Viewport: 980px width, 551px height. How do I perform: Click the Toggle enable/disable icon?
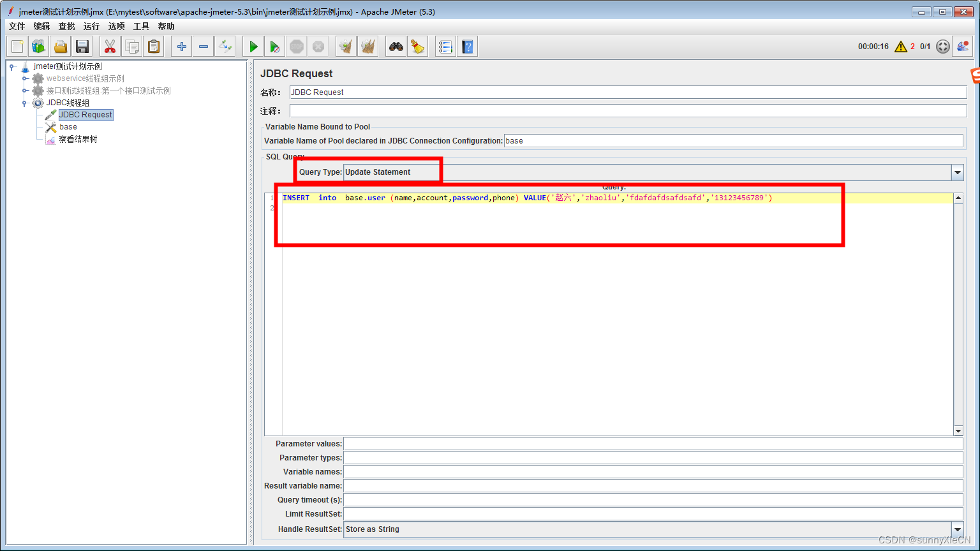tap(225, 47)
